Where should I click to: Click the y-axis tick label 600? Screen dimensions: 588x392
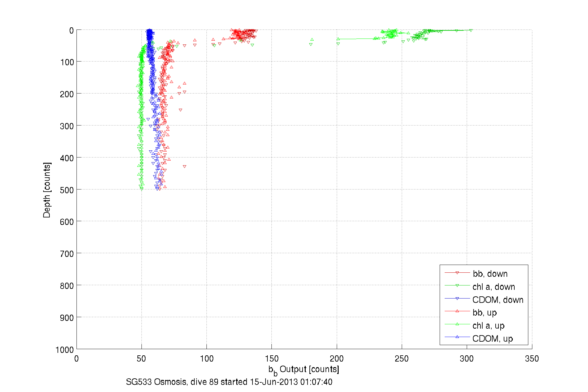[67, 222]
